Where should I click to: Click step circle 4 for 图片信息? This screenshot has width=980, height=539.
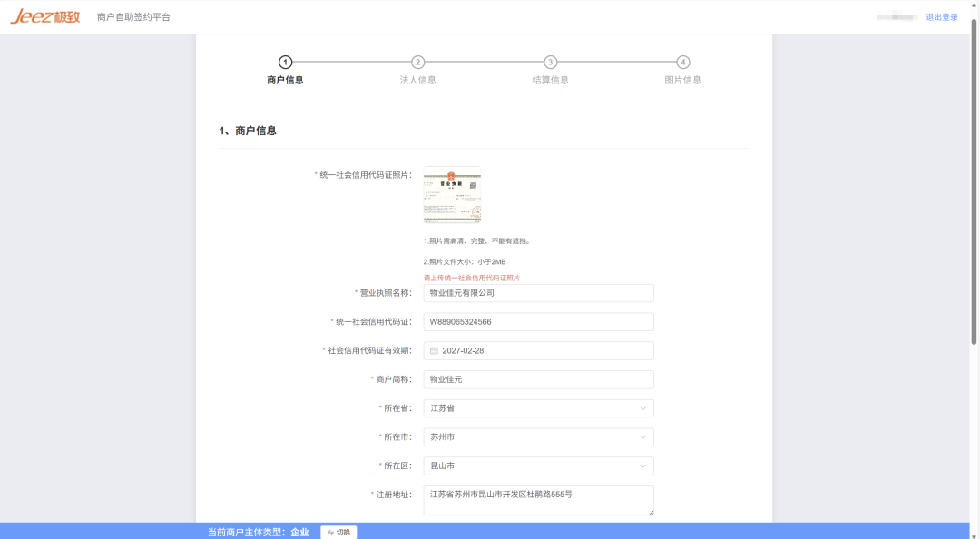683,64
